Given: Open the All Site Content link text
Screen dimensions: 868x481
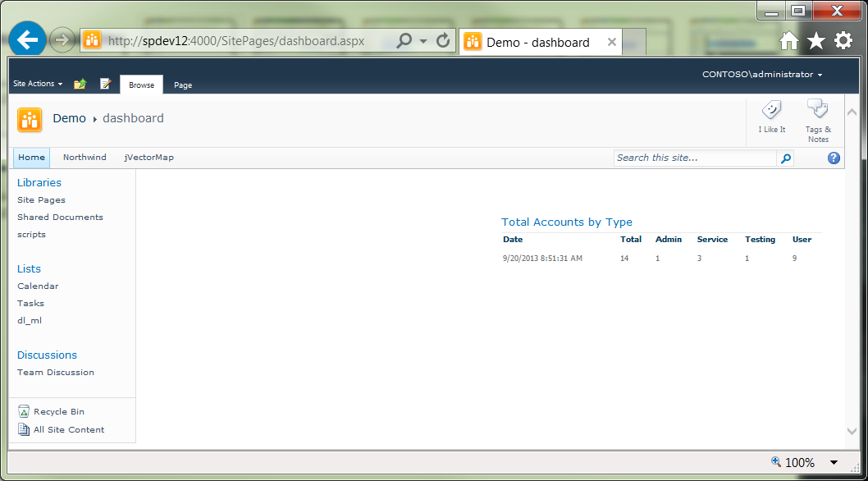Looking at the screenshot, I should pos(69,429).
